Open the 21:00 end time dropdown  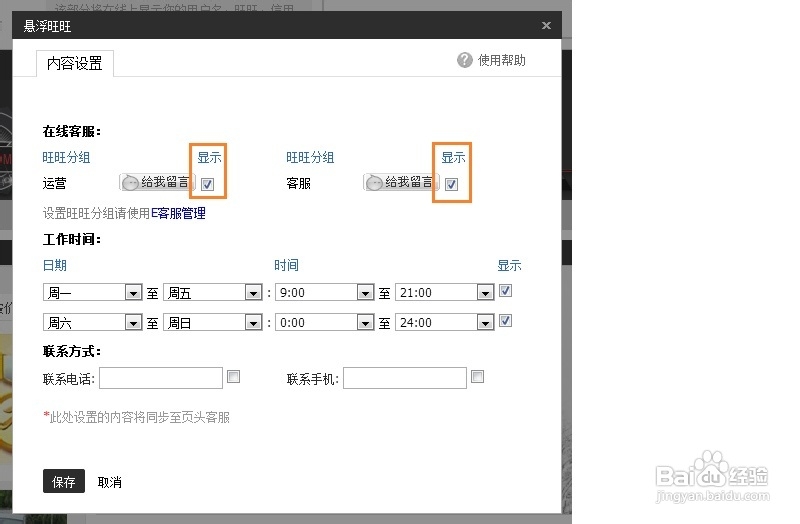pyautogui.click(x=445, y=292)
